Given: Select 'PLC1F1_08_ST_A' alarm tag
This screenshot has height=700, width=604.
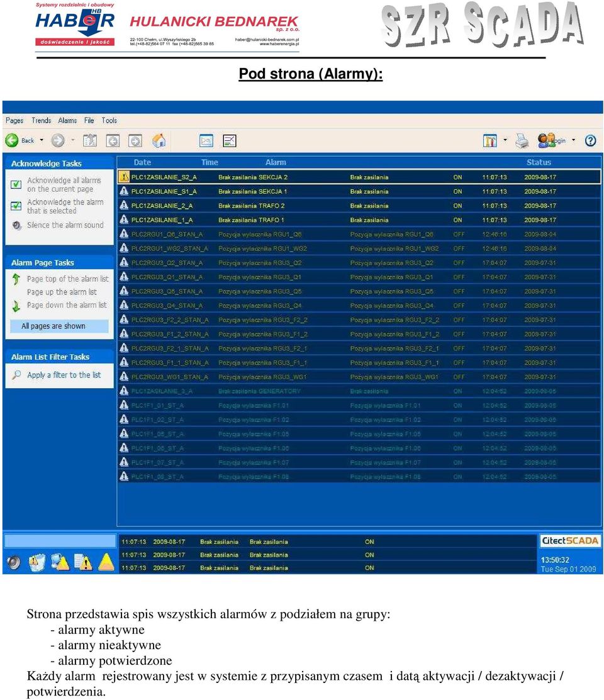Looking at the screenshot, I should coord(158,477).
